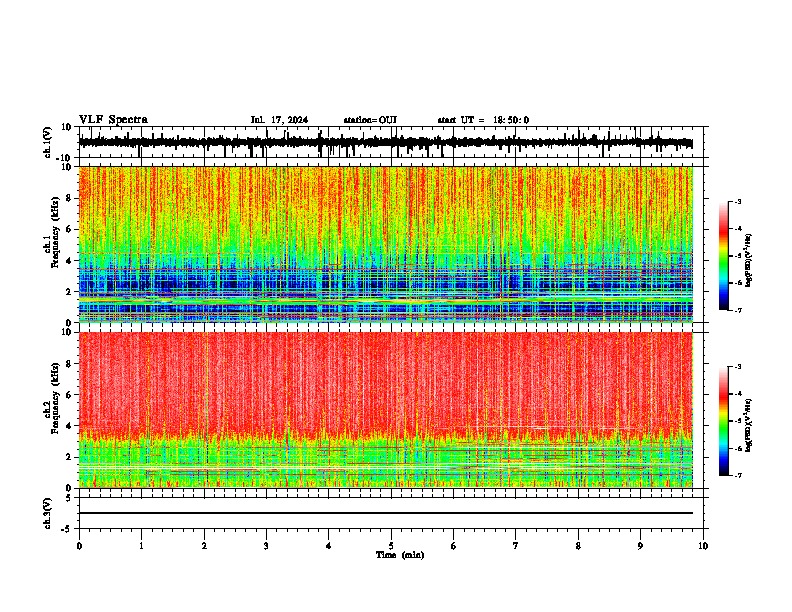Click the ch.3(V) axis label
Viewport: 792px width, 612px height.
(48, 513)
